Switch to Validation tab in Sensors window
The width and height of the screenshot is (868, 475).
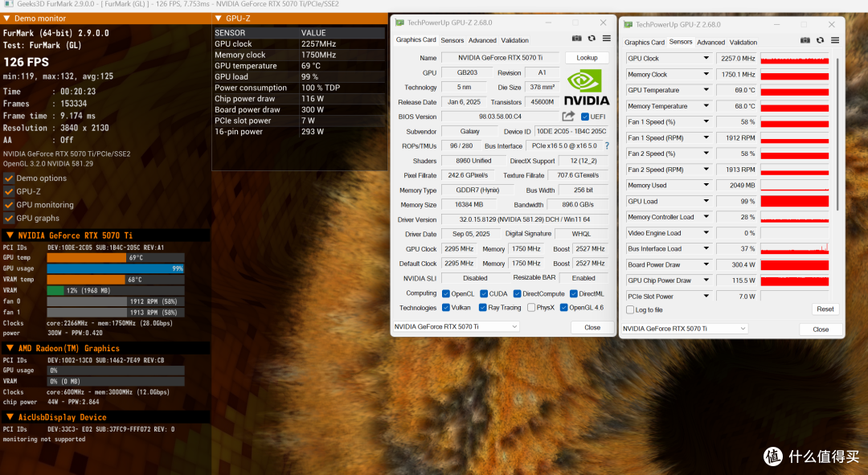click(x=743, y=42)
